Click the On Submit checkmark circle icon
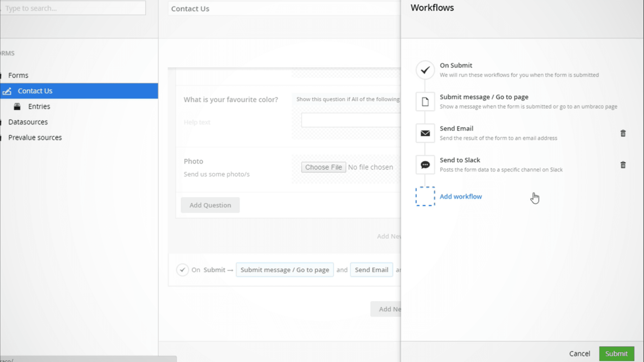The height and width of the screenshot is (362, 644). tap(425, 70)
